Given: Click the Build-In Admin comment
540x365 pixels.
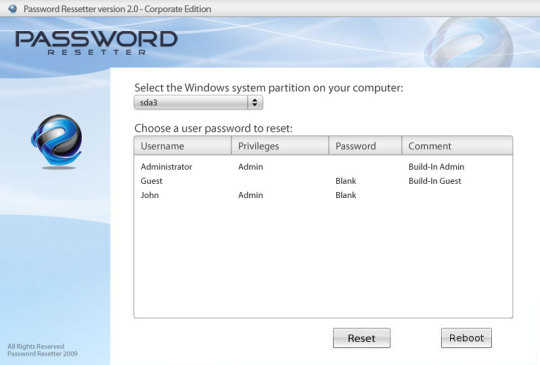Looking at the screenshot, I should point(436,167).
